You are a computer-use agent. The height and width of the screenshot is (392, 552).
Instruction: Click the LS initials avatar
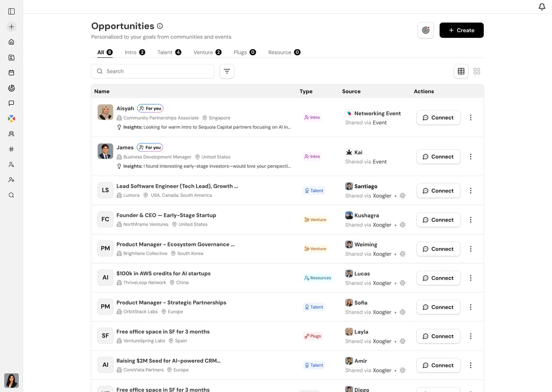pyautogui.click(x=105, y=190)
